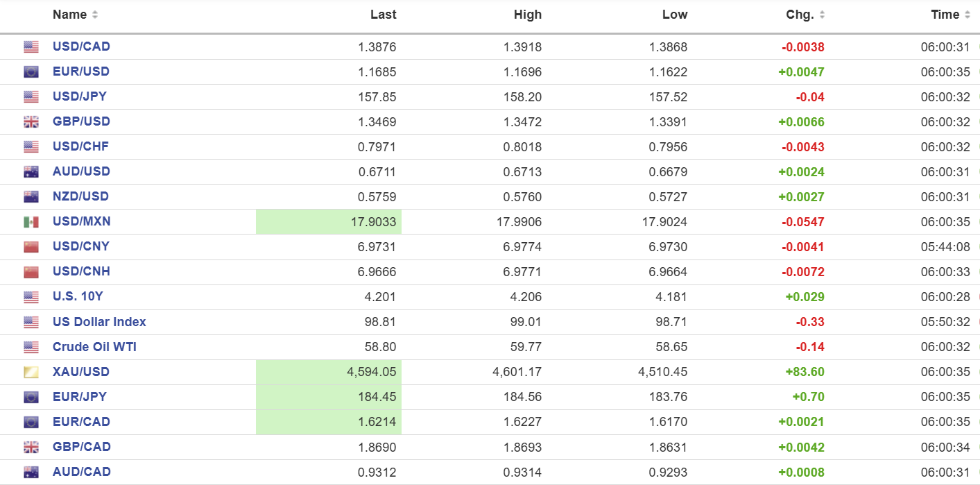Sort the table by Name column arrows
This screenshot has height=485, width=980.
[x=95, y=15]
